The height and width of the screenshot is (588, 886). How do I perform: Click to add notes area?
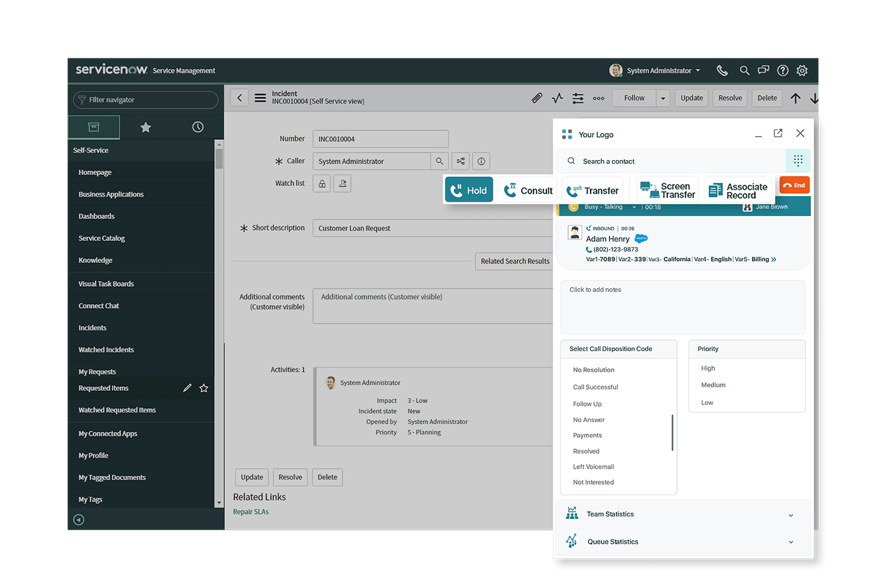[682, 307]
